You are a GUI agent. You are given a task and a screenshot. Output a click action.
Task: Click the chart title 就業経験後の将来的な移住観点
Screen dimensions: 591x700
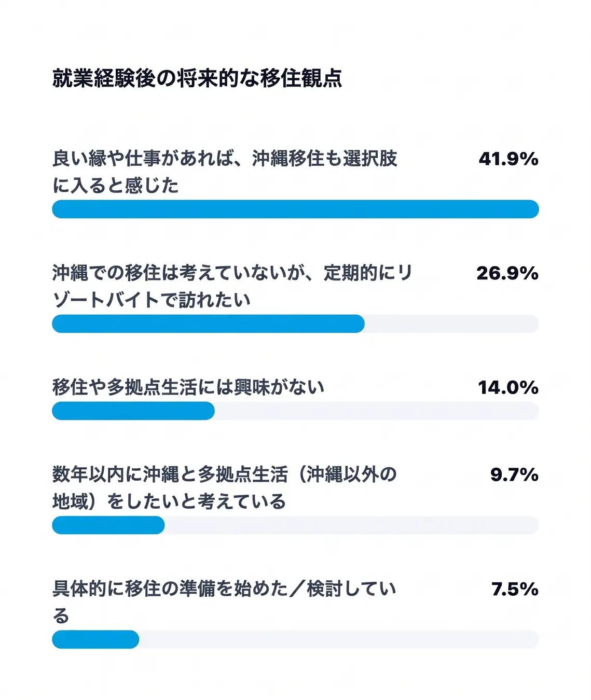(197, 78)
